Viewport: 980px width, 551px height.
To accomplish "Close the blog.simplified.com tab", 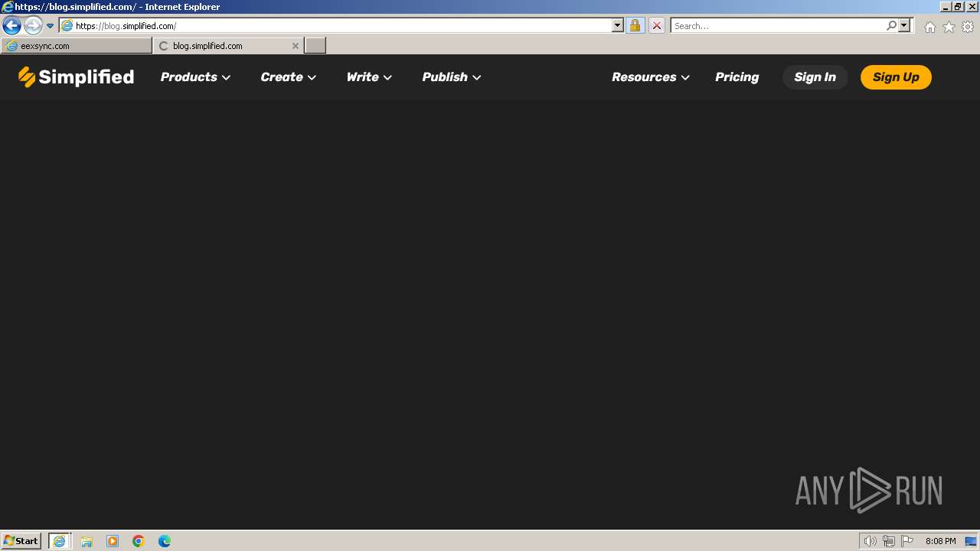I will click(296, 46).
